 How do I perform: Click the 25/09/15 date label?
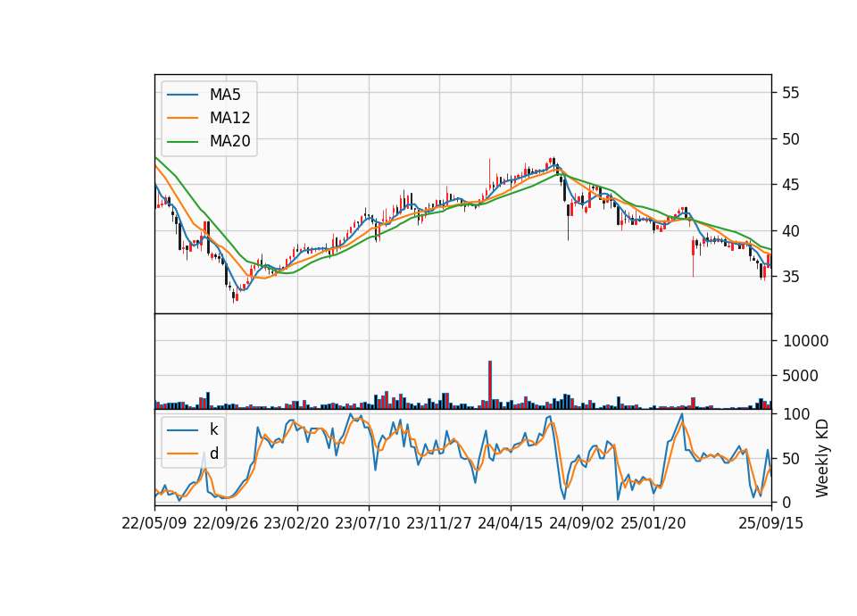click(771, 523)
